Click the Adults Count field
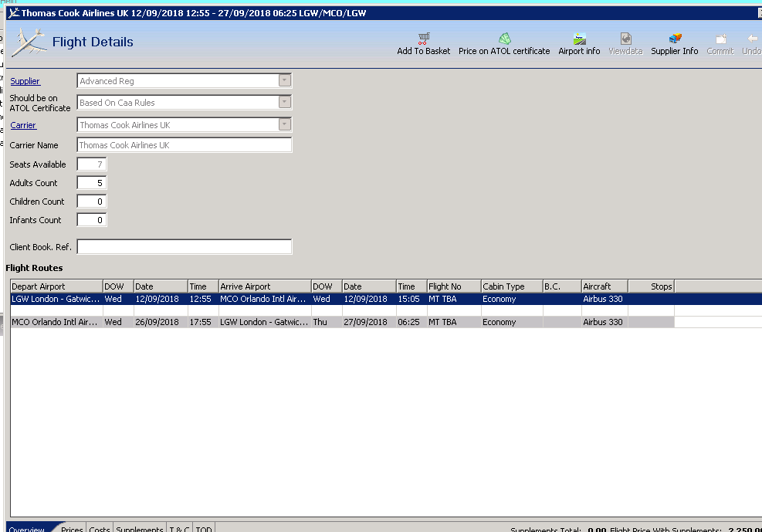762x532 pixels. (x=91, y=183)
